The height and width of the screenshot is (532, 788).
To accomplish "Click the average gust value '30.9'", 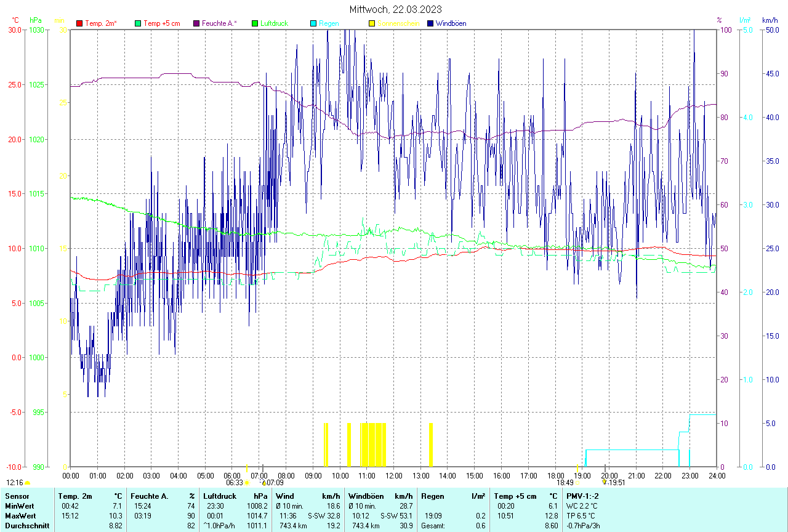I will coord(405,525).
